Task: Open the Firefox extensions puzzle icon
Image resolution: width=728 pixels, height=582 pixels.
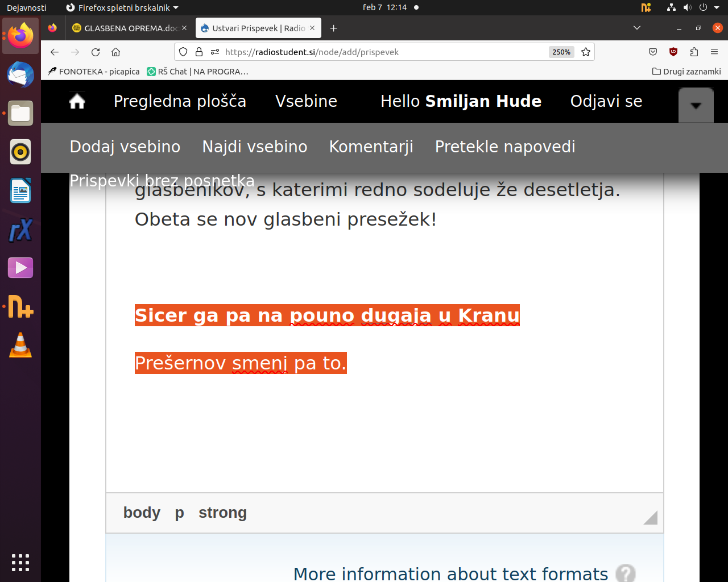Action: (694, 52)
